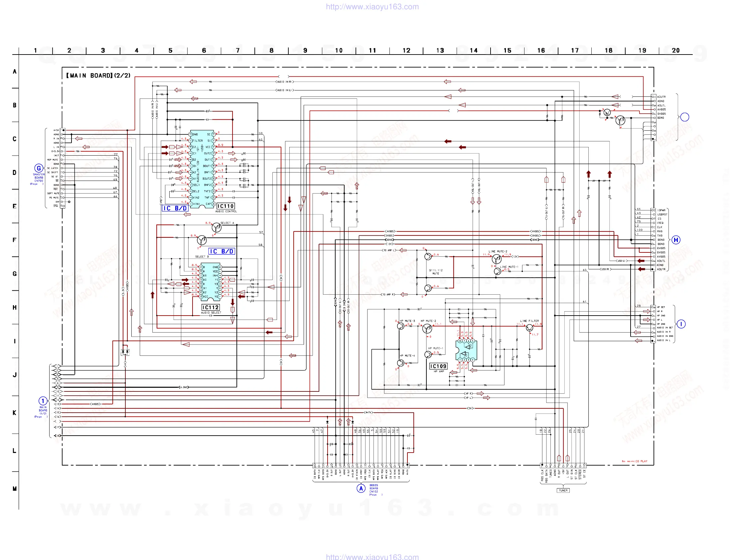Click the MAIN BOARD (2/2) title
The width and height of the screenshot is (745, 560).
pyautogui.click(x=98, y=75)
